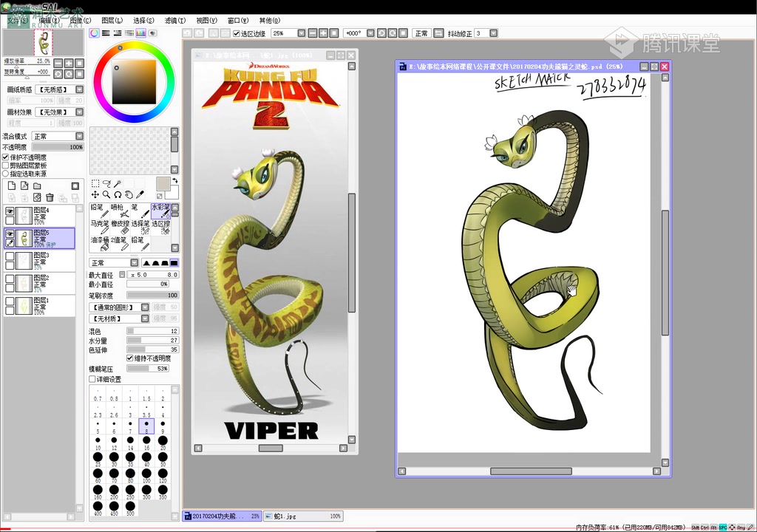This screenshot has width=757, height=532.
Task: Swap foreground and background colors
Action: tap(174, 180)
